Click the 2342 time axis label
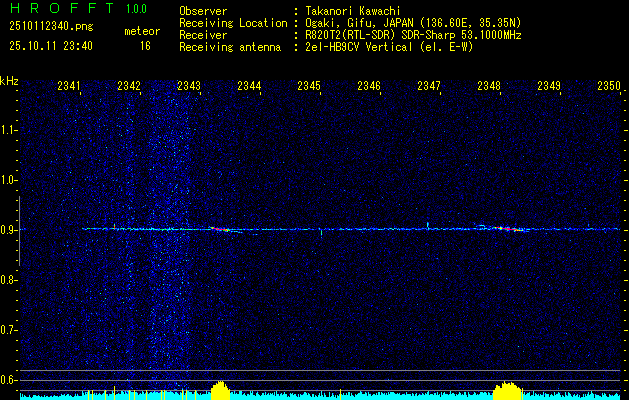Screen dimensions: 629x400 [129, 86]
